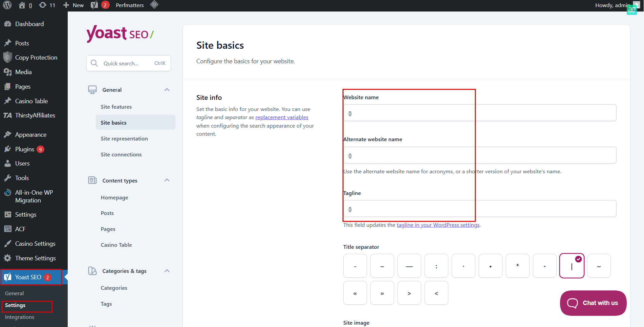Select the vertical bar title separator
This screenshot has width=644, height=327.
572,266
